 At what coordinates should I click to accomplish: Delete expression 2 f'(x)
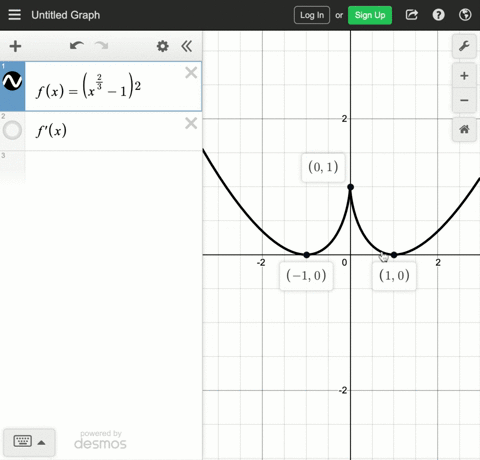pos(191,123)
